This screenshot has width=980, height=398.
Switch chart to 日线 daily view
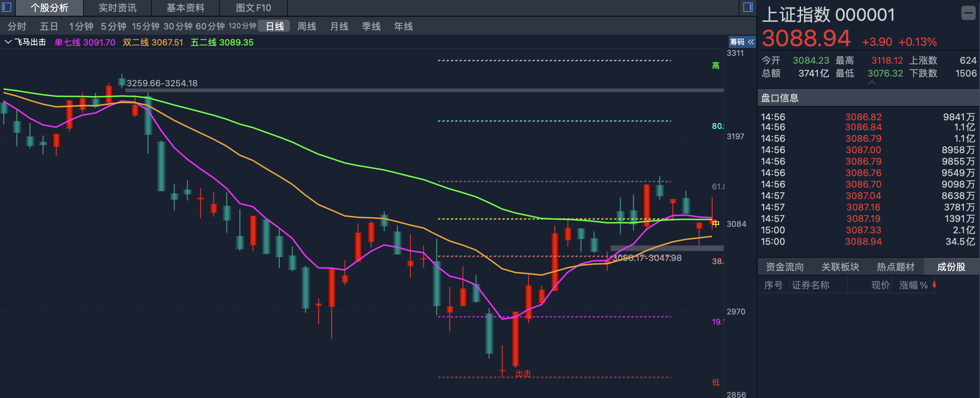pos(273,26)
